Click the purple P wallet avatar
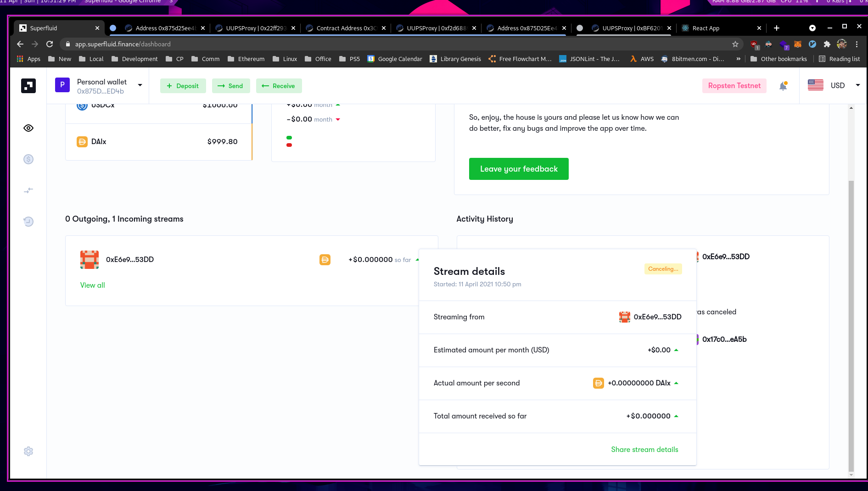 point(62,85)
